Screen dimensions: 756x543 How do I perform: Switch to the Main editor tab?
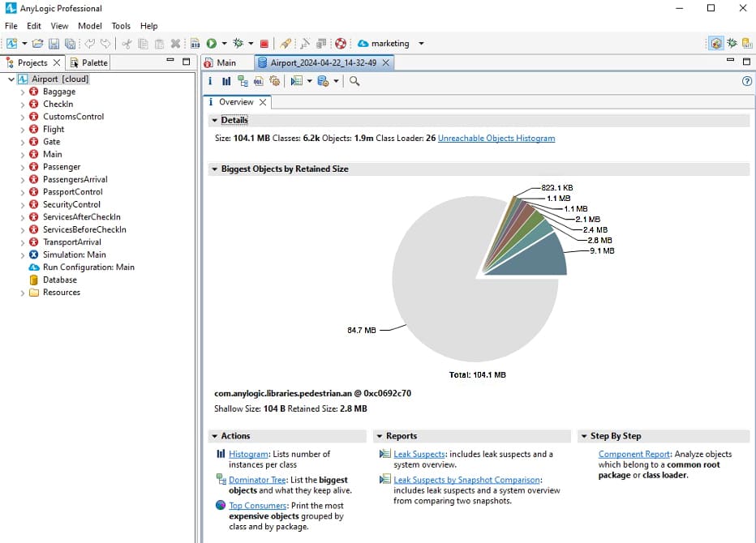click(227, 62)
